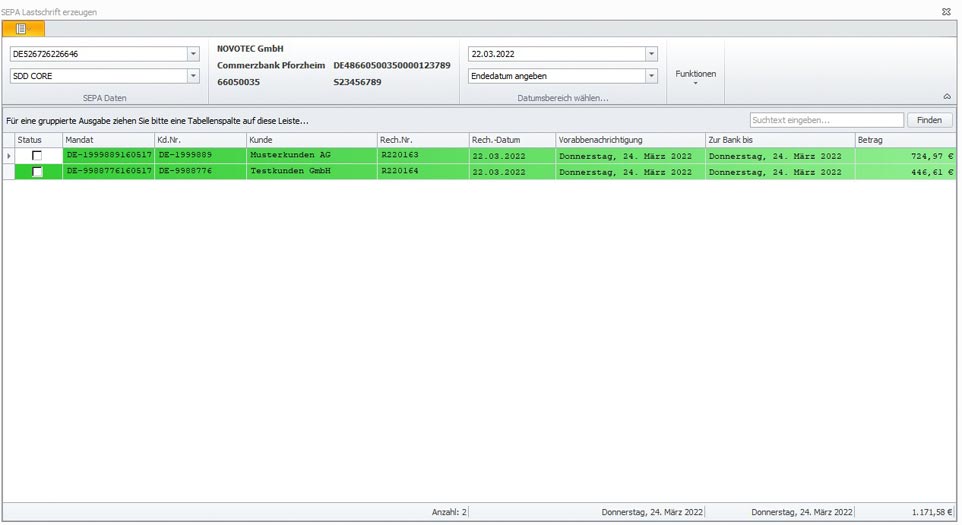The image size is (962, 525).
Task: Expand the SDD CORE type dropdown
Action: coord(193,76)
